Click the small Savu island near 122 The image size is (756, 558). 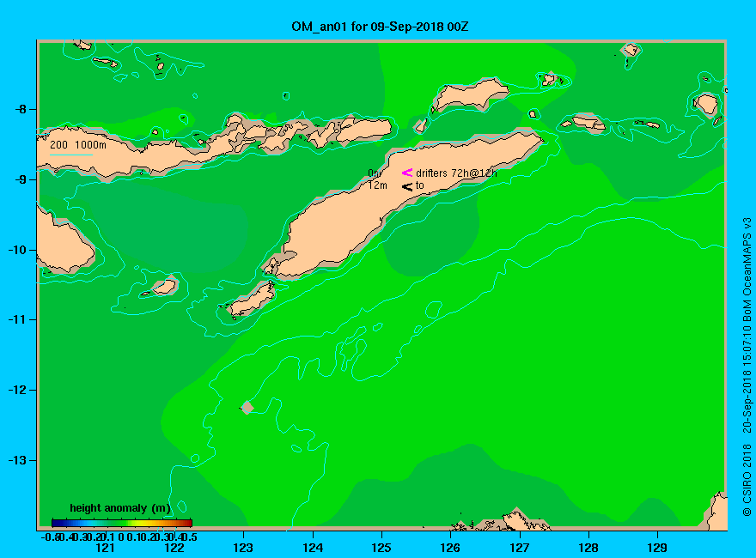click(x=164, y=288)
